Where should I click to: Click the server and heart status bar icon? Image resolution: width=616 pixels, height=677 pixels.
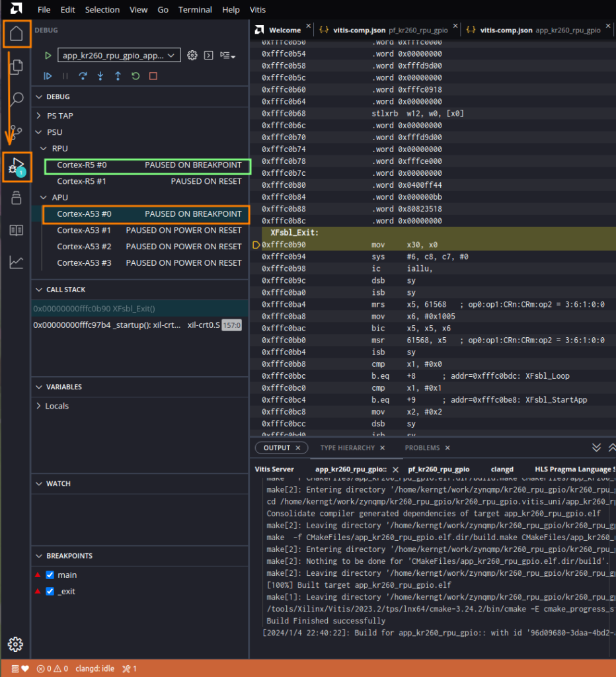(x=20, y=668)
